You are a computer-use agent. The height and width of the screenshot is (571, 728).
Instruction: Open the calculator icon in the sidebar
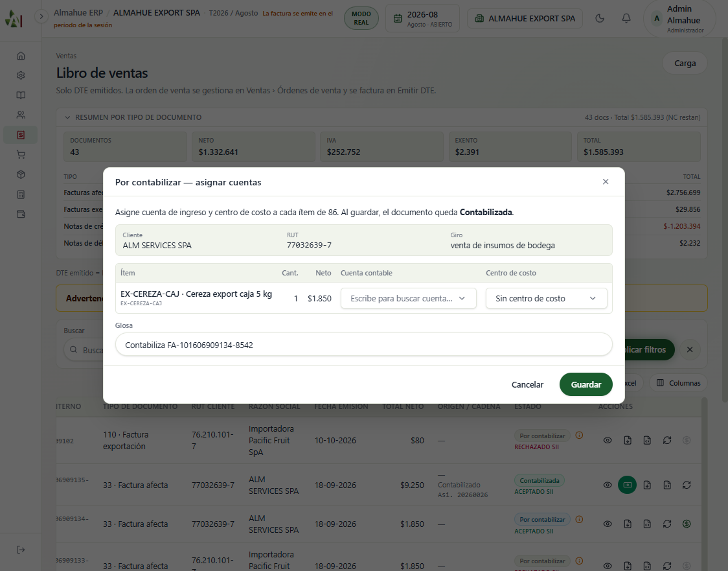21,194
